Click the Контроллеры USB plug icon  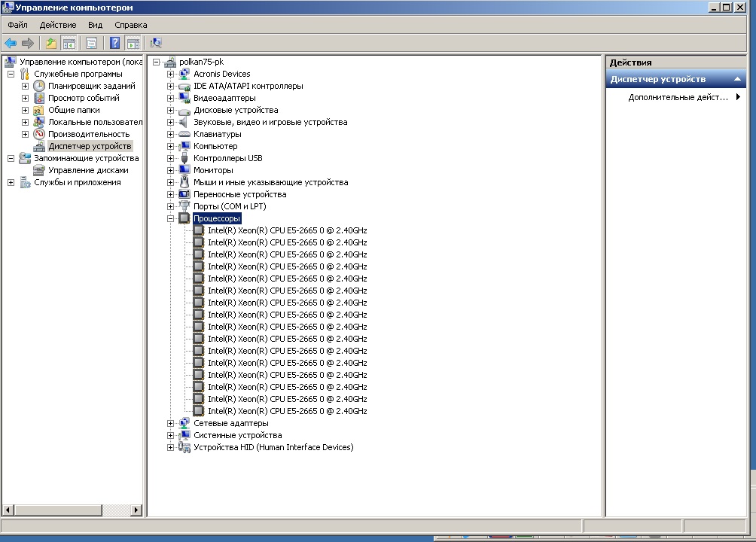tap(184, 158)
